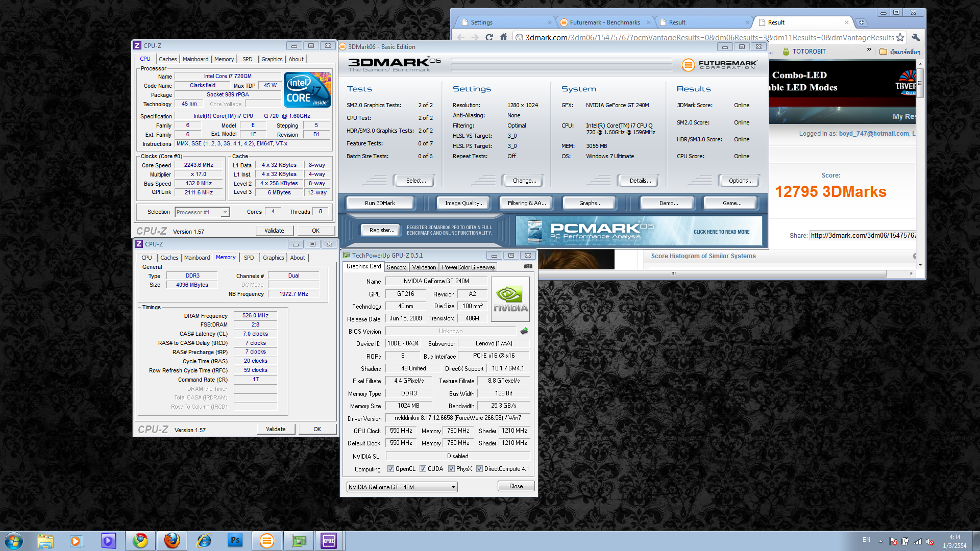Expand hidden bookmarks chevron

tap(869, 50)
